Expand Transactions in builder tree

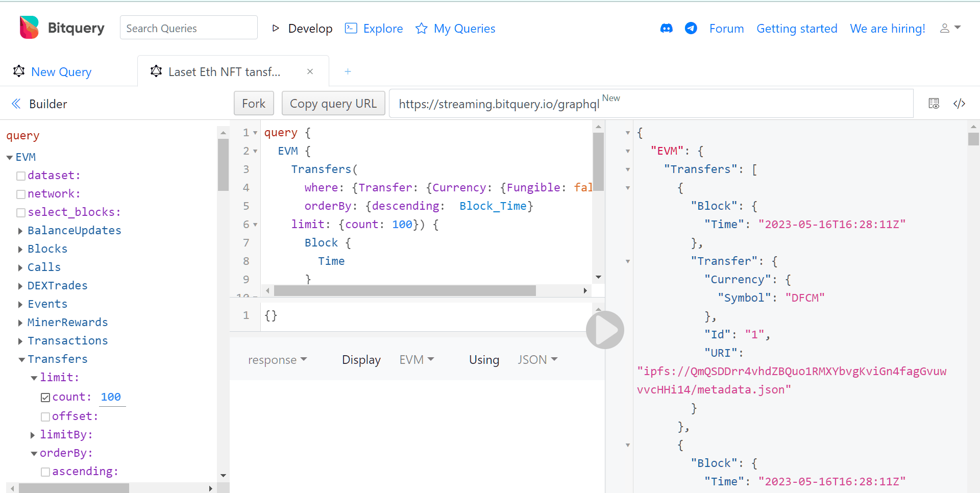point(20,341)
